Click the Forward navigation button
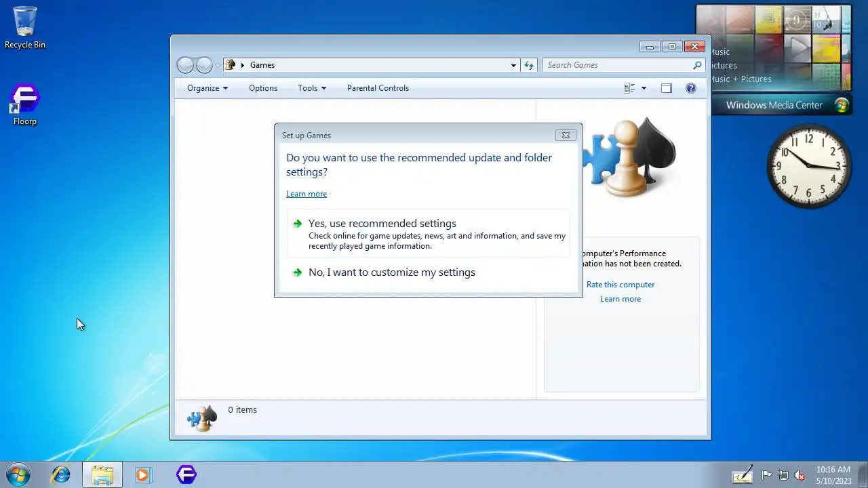 (x=204, y=65)
